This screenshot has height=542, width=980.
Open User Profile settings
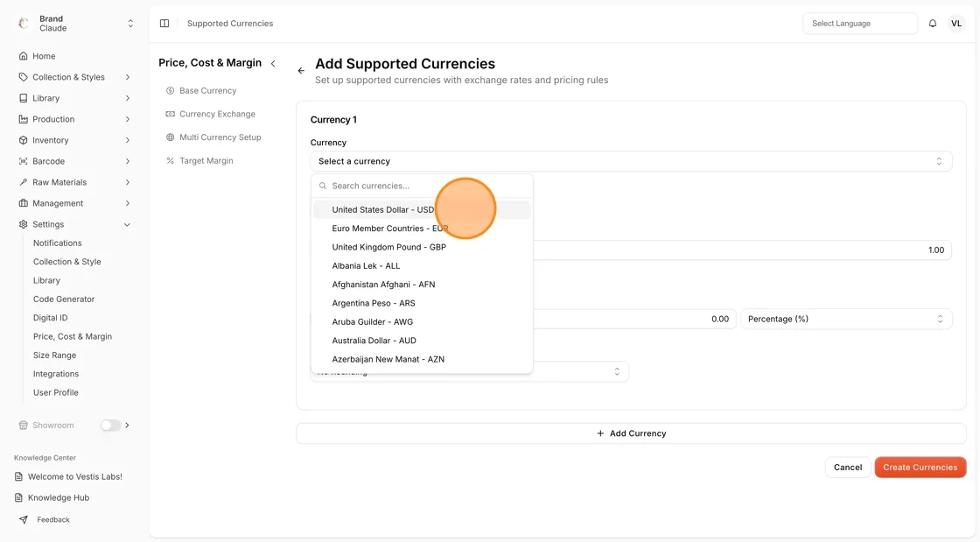point(56,392)
